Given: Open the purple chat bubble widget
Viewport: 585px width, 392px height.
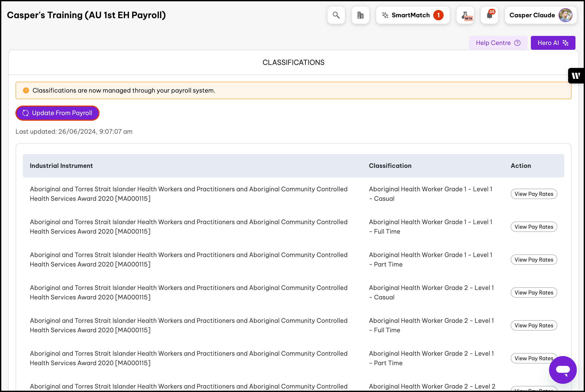Looking at the screenshot, I should point(563,370).
